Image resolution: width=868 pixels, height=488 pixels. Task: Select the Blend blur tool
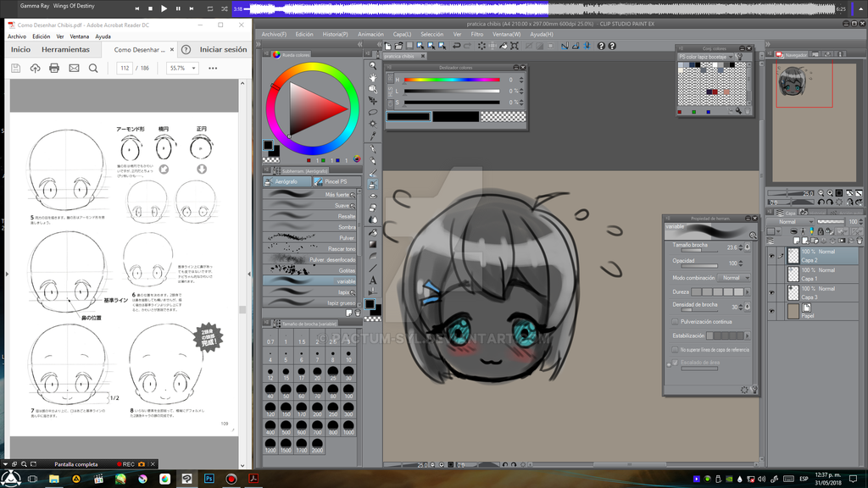[373, 219]
